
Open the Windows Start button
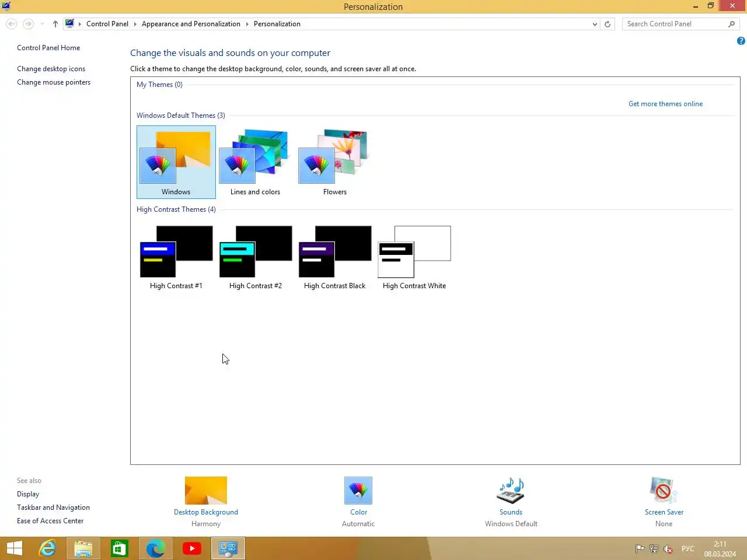point(15,548)
